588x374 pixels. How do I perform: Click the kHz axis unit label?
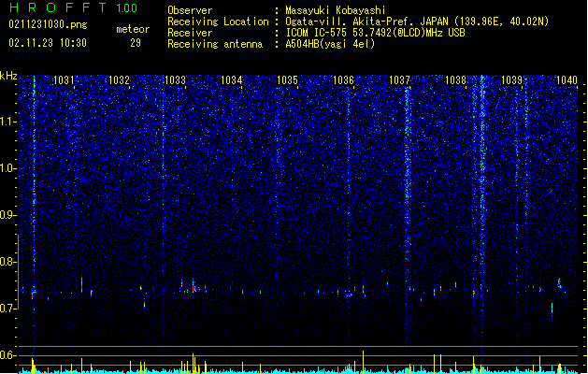8,76
